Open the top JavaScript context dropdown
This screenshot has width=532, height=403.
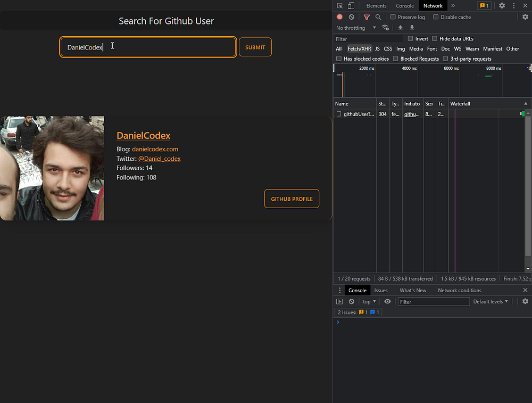[x=369, y=301]
